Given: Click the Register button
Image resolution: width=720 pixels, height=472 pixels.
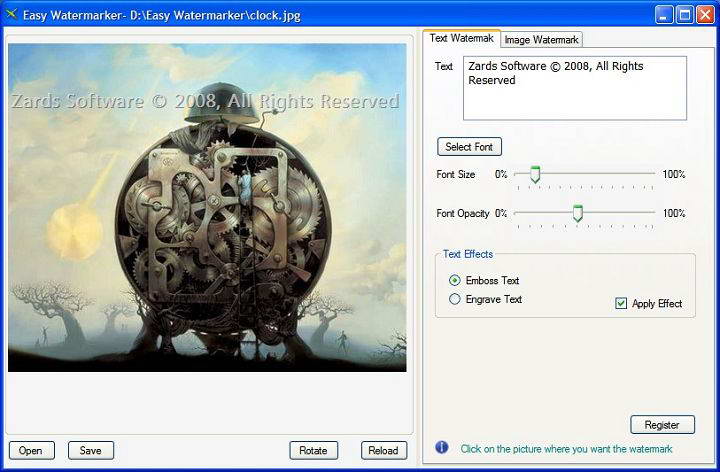Looking at the screenshot, I should tap(662, 425).
